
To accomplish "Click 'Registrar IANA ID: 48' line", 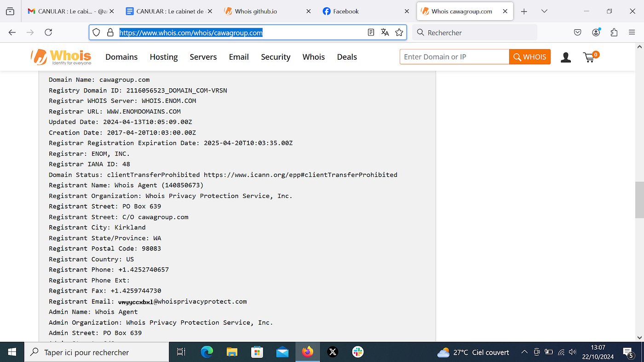I will pos(89,164).
